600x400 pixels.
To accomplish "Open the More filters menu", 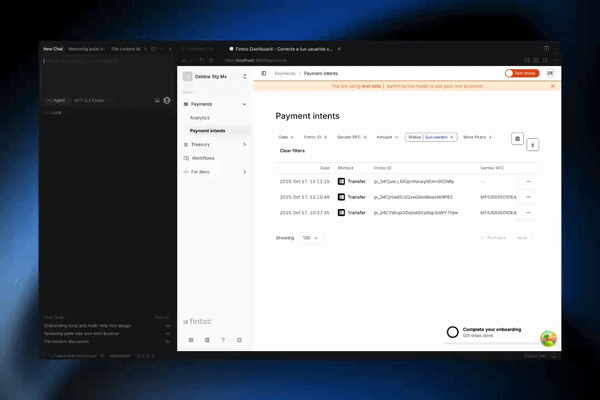I will (x=478, y=137).
